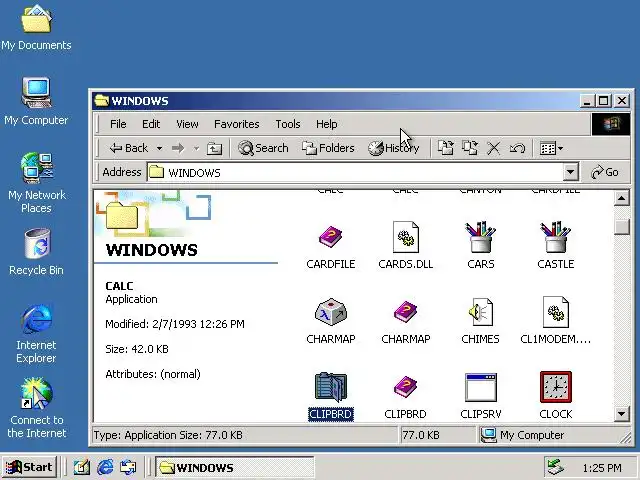640x480 pixels.
Task: Select the CHIMES sound file icon
Action: (480, 312)
